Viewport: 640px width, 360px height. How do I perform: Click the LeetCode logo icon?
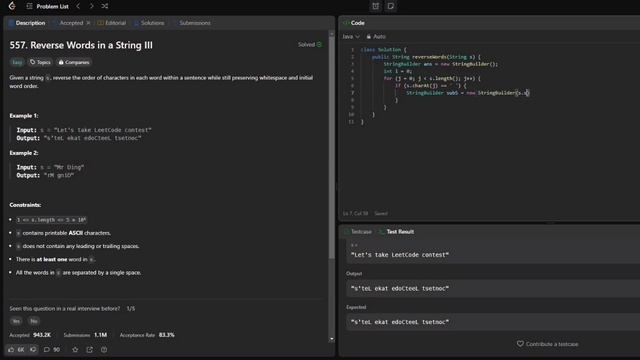[x=12, y=6]
